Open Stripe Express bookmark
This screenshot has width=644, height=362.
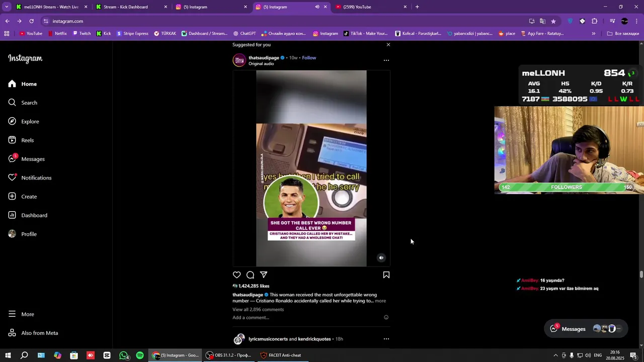tap(132, 34)
